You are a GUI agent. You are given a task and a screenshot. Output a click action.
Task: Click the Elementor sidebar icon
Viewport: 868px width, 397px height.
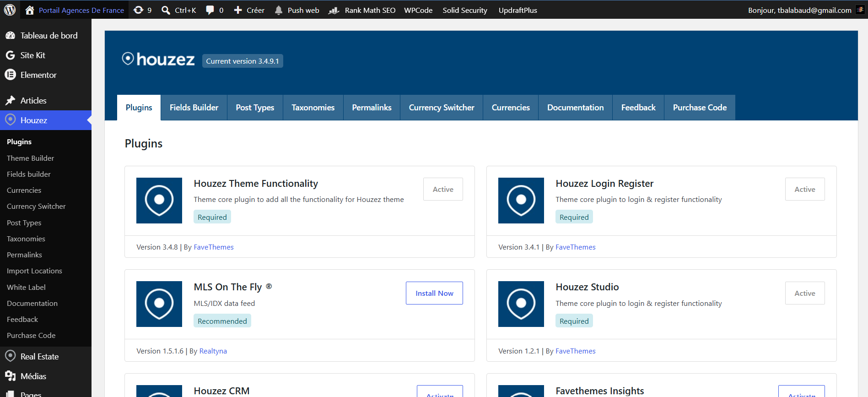pos(10,75)
